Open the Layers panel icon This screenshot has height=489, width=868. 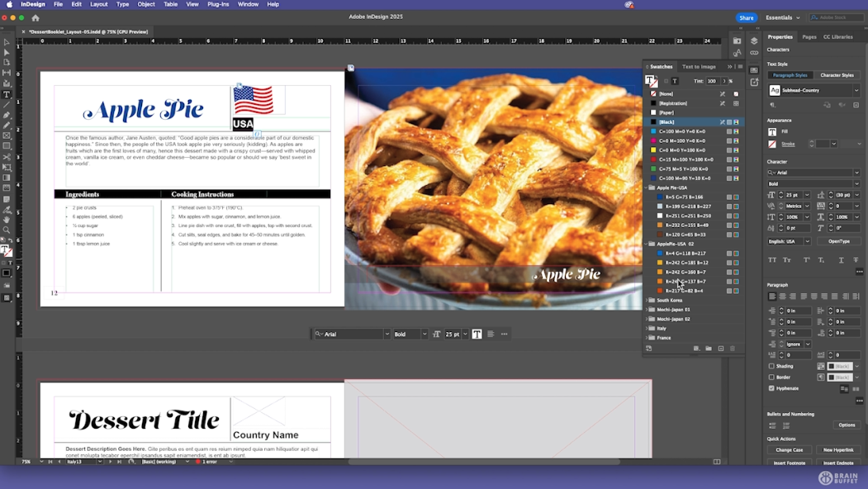click(754, 41)
